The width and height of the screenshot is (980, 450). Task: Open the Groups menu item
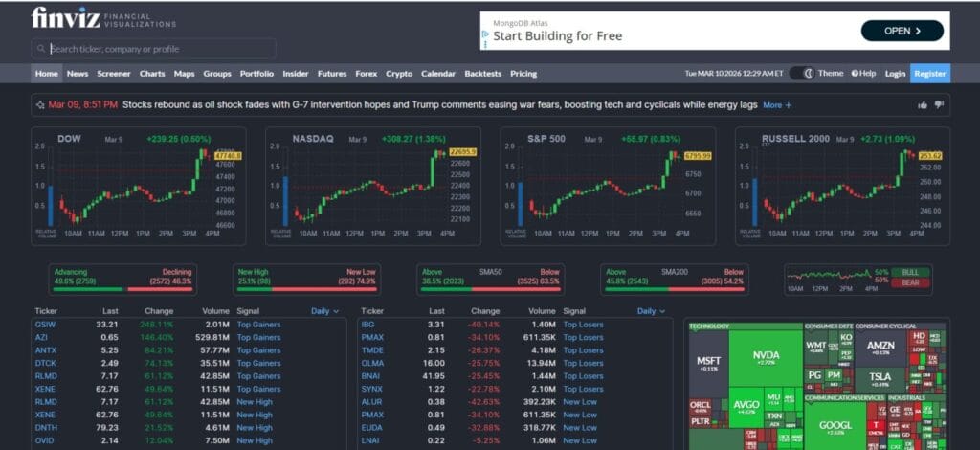point(217,73)
